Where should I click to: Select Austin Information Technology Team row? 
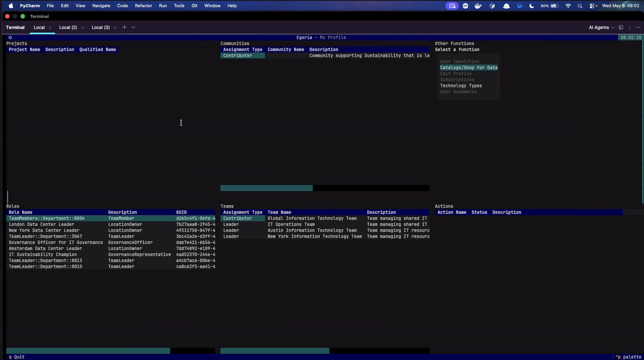click(x=325, y=230)
